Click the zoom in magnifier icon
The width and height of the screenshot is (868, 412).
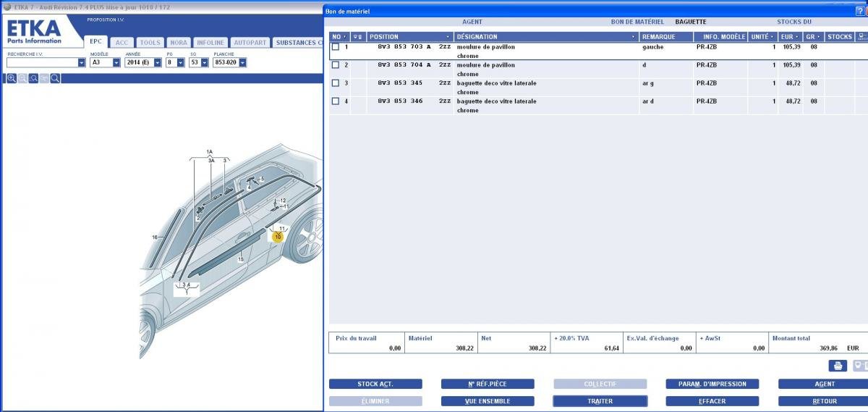[12, 78]
